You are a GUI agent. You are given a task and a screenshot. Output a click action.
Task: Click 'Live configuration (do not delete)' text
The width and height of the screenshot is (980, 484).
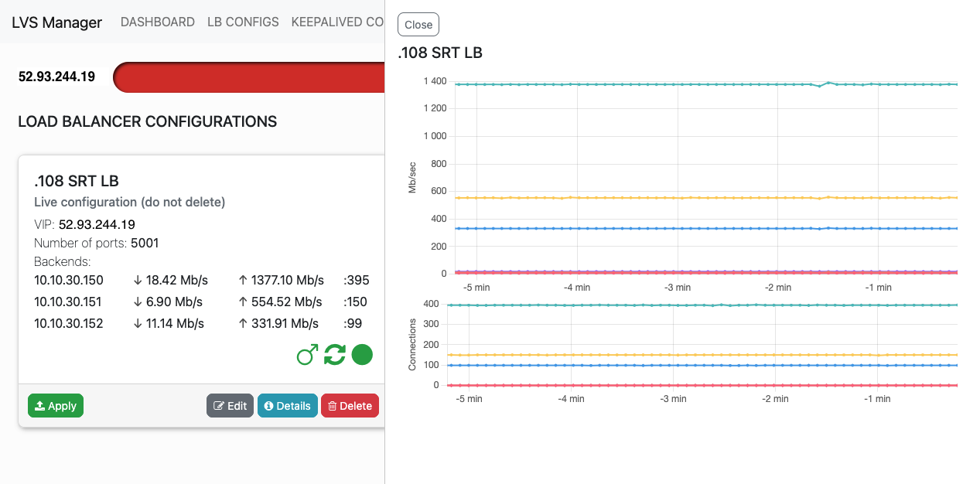[x=129, y=202]
